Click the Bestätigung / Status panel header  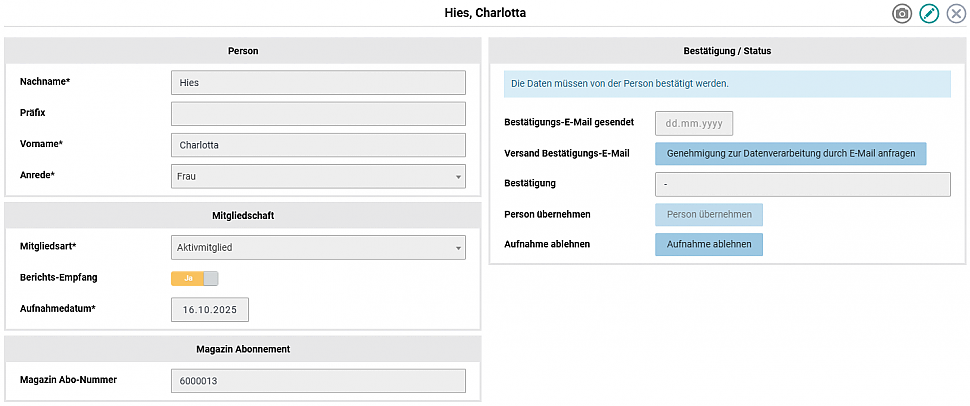(727, 50)
